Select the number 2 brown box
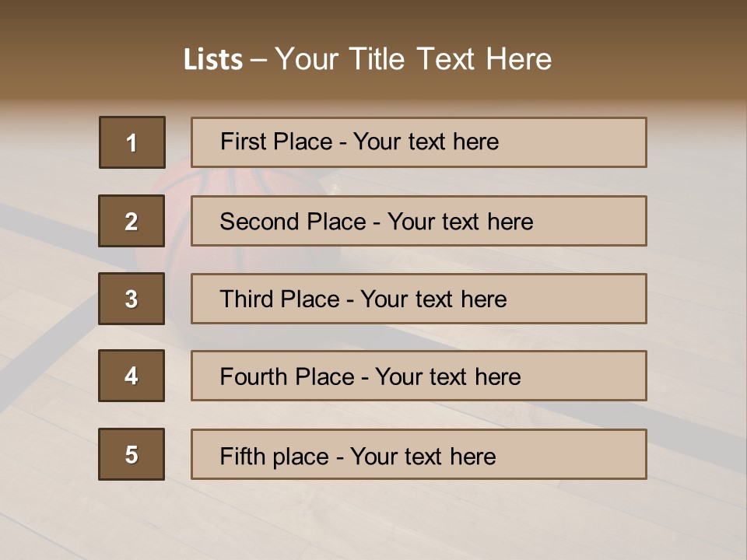 132,221
